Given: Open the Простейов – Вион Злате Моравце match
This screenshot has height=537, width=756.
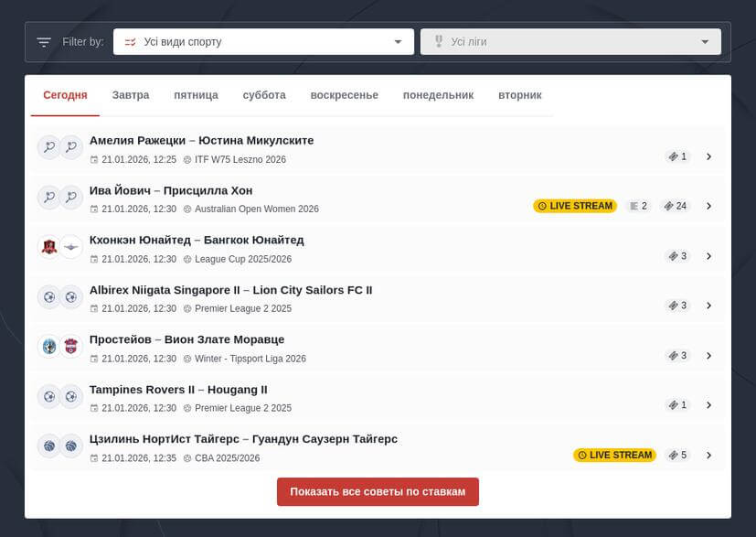Looking at the screenshot, I should (x=186, y=339).
